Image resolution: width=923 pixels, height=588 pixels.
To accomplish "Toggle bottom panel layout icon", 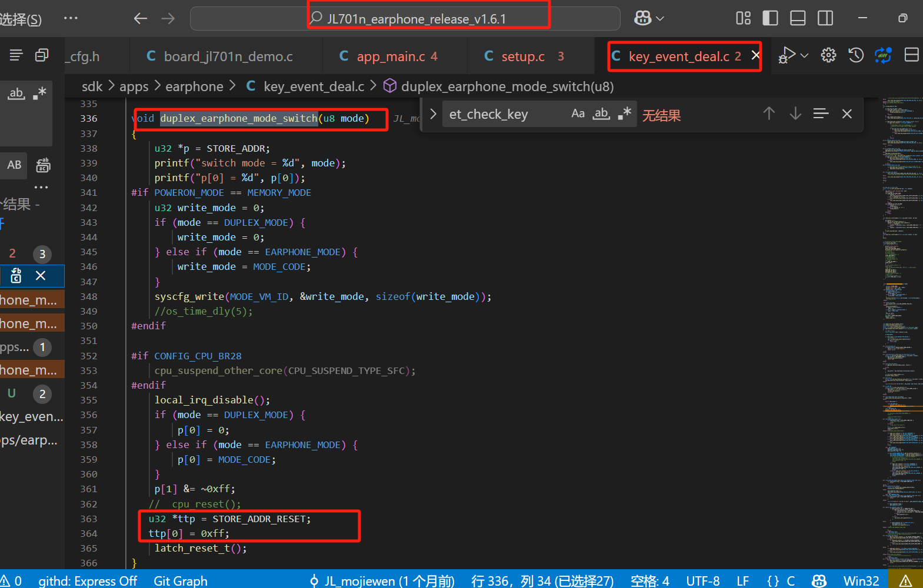I will tap(798, 18).
